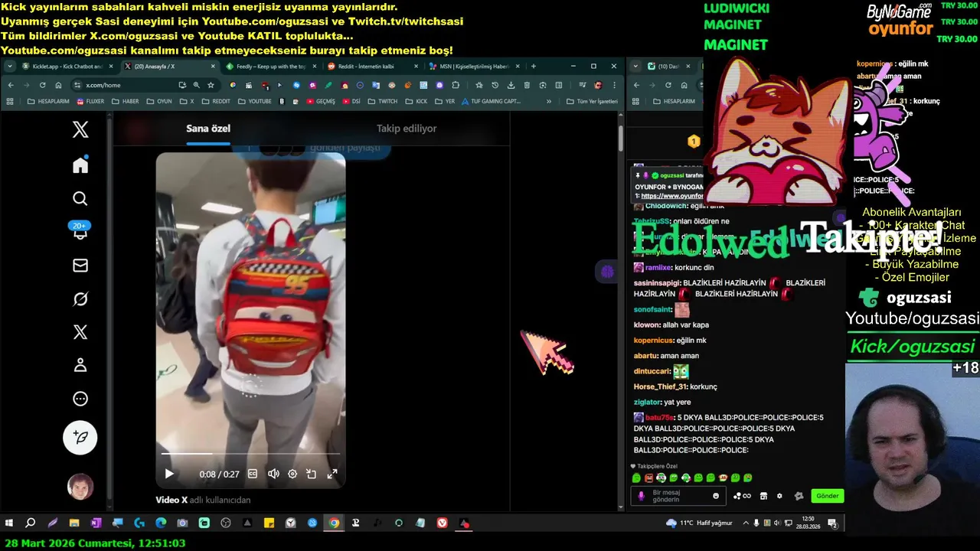Screen dimensions: 980x551
Task: Switch to MSN browser tab
Action: pyautogui.click(x=472, y=67)
